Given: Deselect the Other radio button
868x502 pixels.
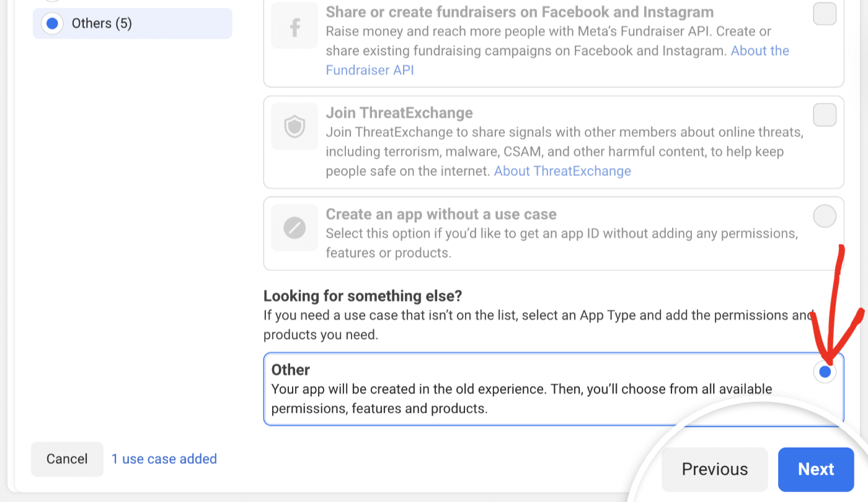Looking at the screenshot, I should pos(824,372).
